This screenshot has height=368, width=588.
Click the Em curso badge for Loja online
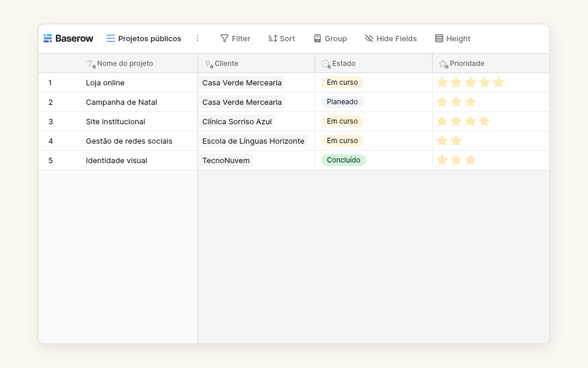342,82
